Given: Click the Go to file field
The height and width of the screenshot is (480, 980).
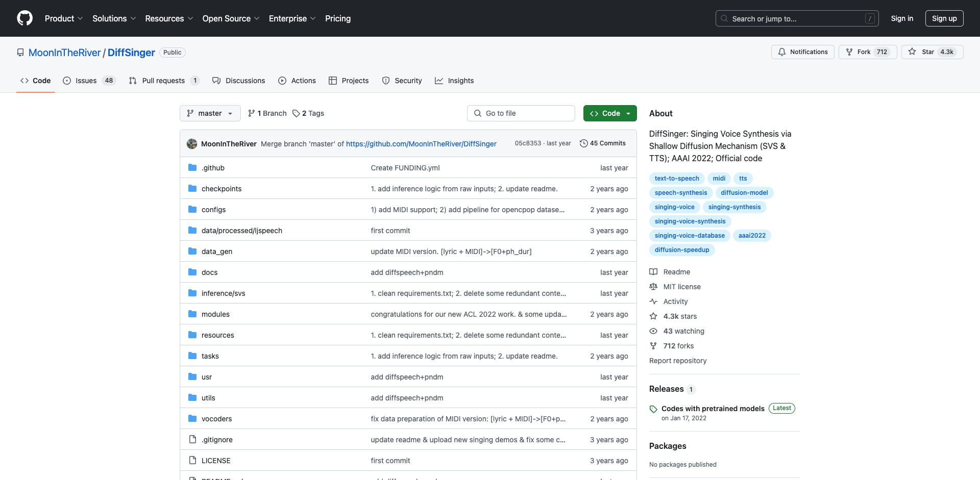Looking at the screenshot, I should pos(521,113).
